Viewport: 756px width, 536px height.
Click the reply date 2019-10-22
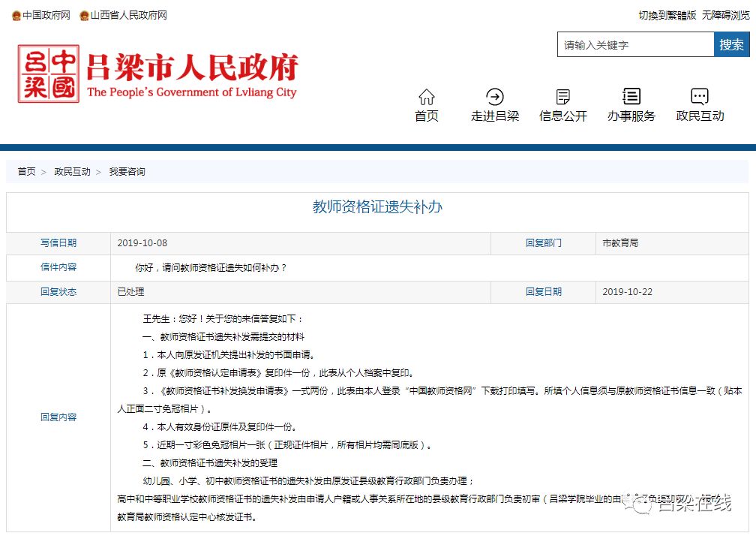(x=627, y=292)
